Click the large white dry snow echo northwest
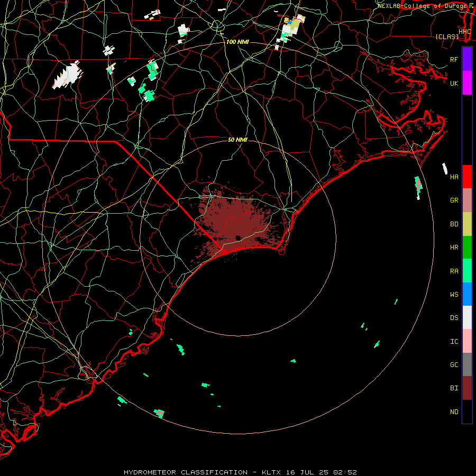The image size is (476, 476). [x=68, y=75]
